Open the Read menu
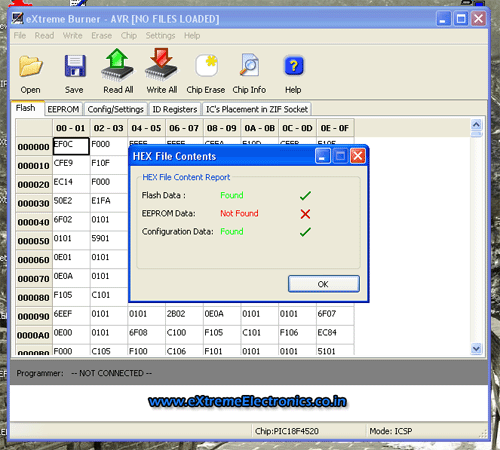The width and height of the screenshot is (500, 450). (x=44, y=35)
